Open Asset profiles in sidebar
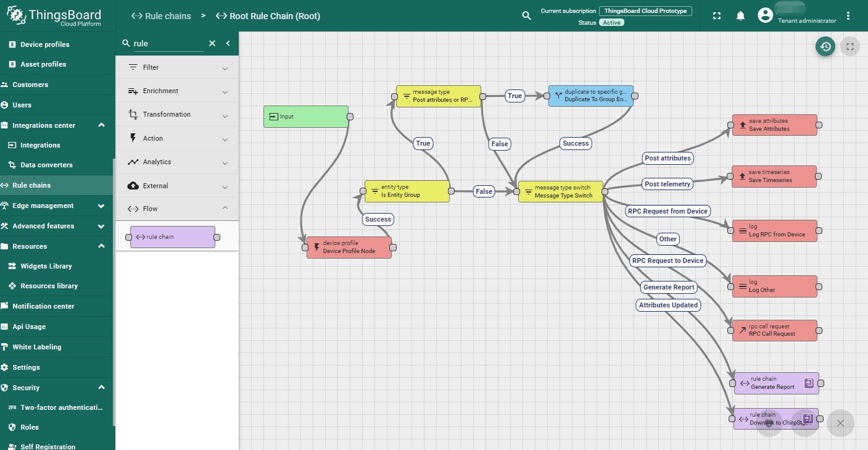Screen dimensions: 868x450 click(57, 64)
